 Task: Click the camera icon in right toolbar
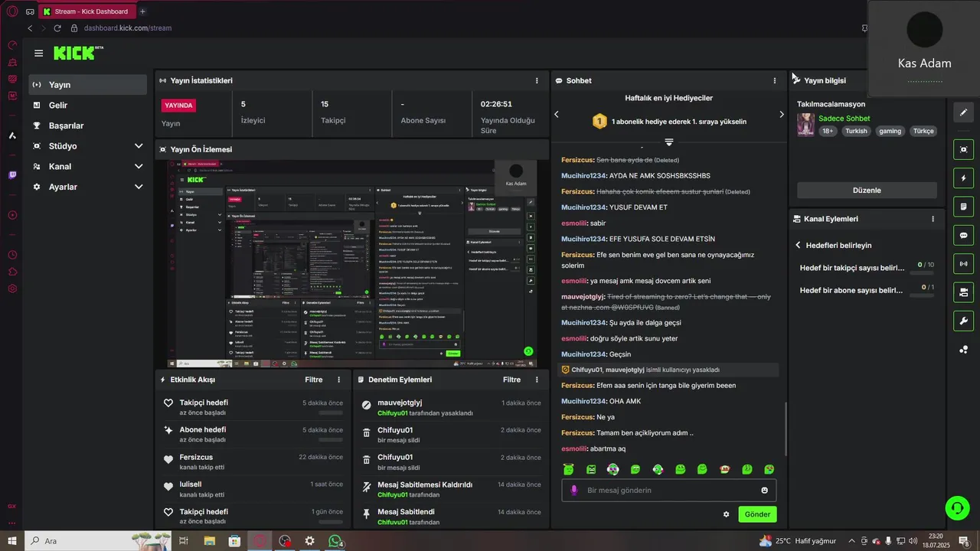(x=963, y=292)
